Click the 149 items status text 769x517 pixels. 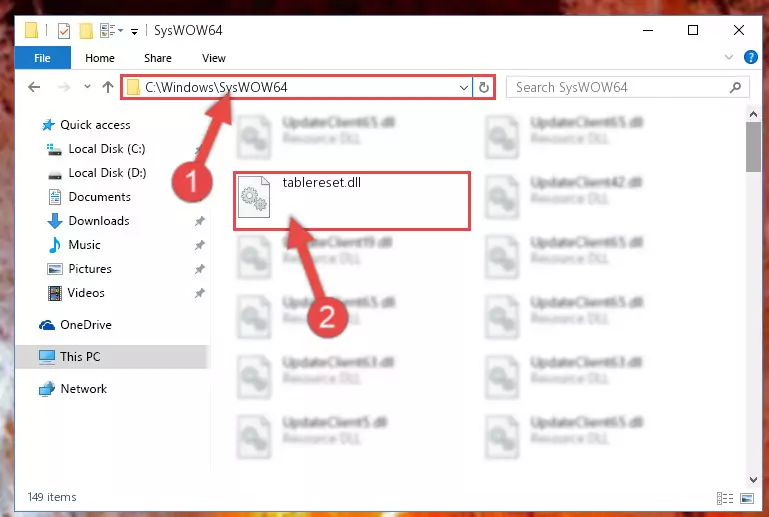[x=52, y=497]
